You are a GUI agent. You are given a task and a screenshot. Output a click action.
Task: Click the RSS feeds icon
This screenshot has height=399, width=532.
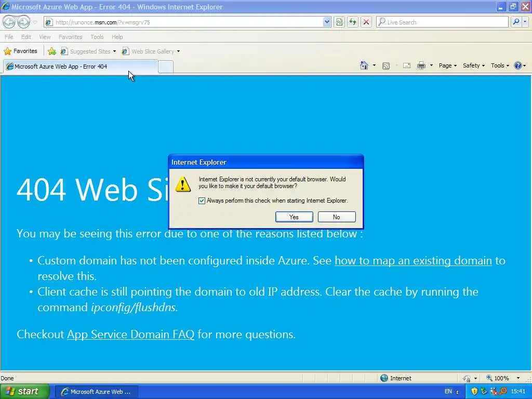tap(386, 66)
